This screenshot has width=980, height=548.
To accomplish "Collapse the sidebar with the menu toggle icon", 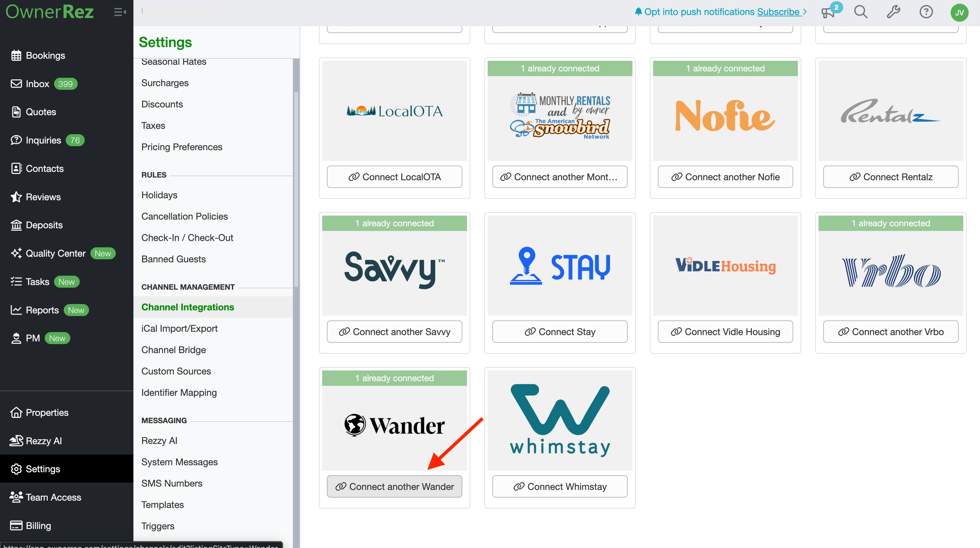I will 120,12.
